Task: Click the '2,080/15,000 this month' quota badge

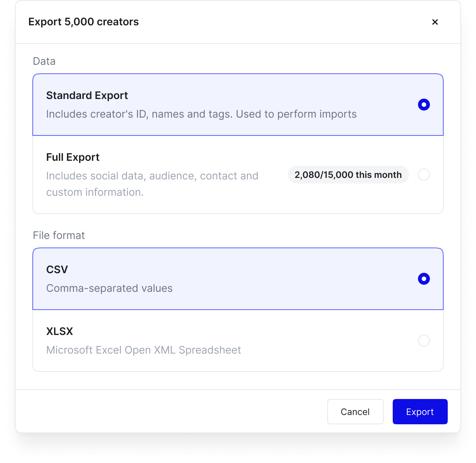Action: tap(348, 175)
